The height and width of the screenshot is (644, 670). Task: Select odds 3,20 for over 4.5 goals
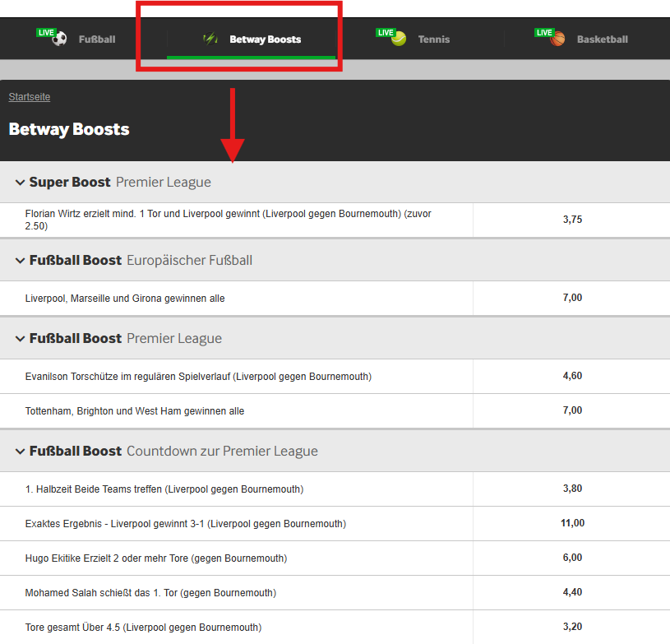coord(571,627)
